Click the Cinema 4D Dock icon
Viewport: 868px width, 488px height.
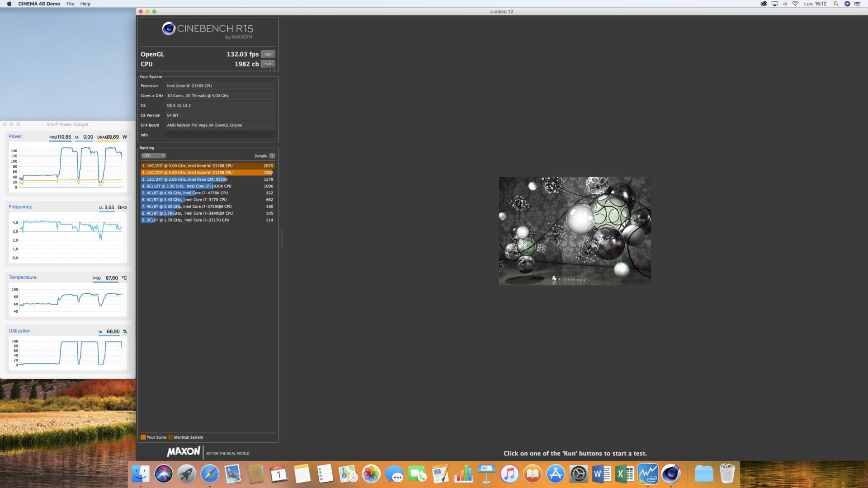[671, 474]
